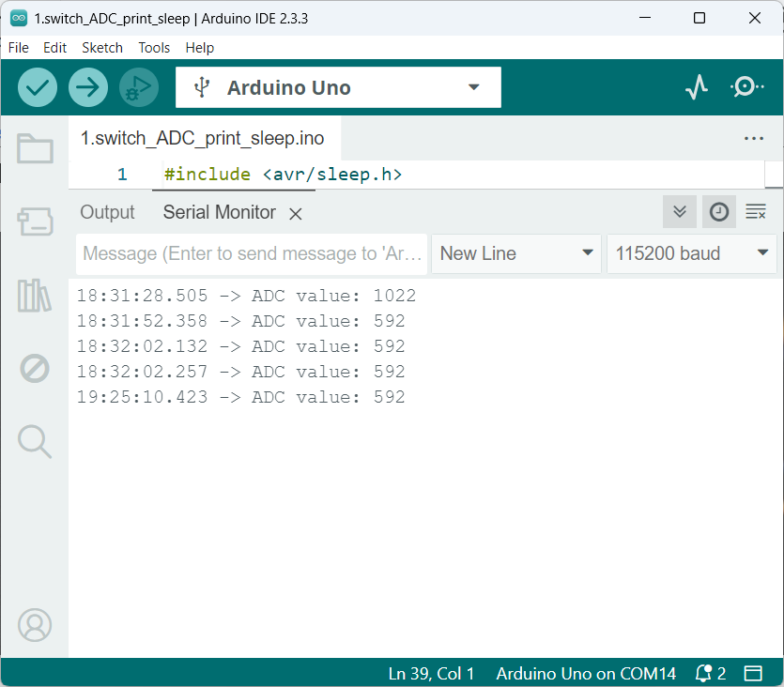Open the Edit menu

(55, 48)
